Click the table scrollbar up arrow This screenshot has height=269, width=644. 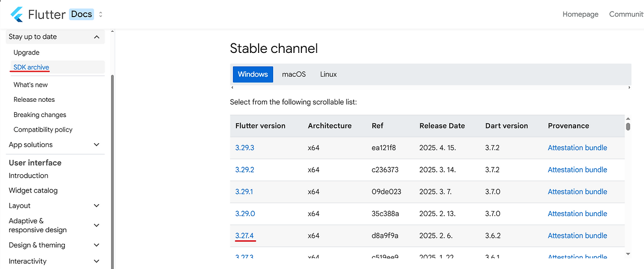point(628,118)
